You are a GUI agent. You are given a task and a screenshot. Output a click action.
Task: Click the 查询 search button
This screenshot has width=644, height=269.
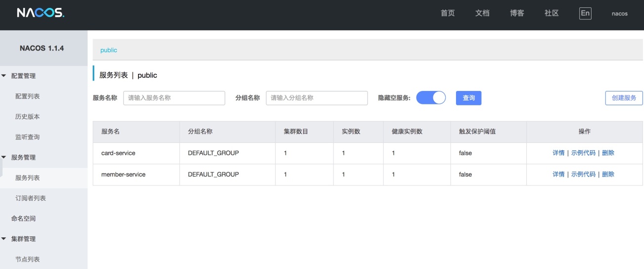click(x=468, y=98)
